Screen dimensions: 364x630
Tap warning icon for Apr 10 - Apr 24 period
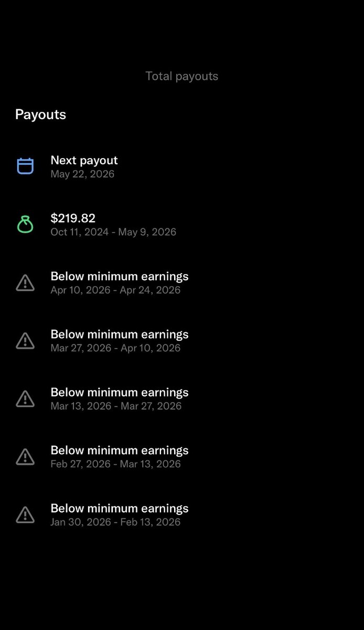tap(25, 283)
